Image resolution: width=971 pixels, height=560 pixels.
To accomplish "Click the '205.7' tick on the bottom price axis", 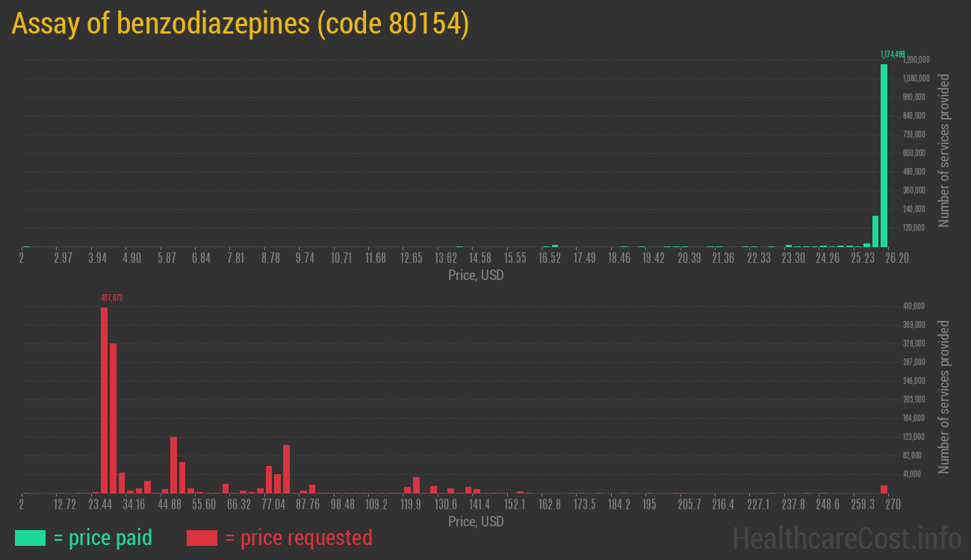I will point(689,504).
